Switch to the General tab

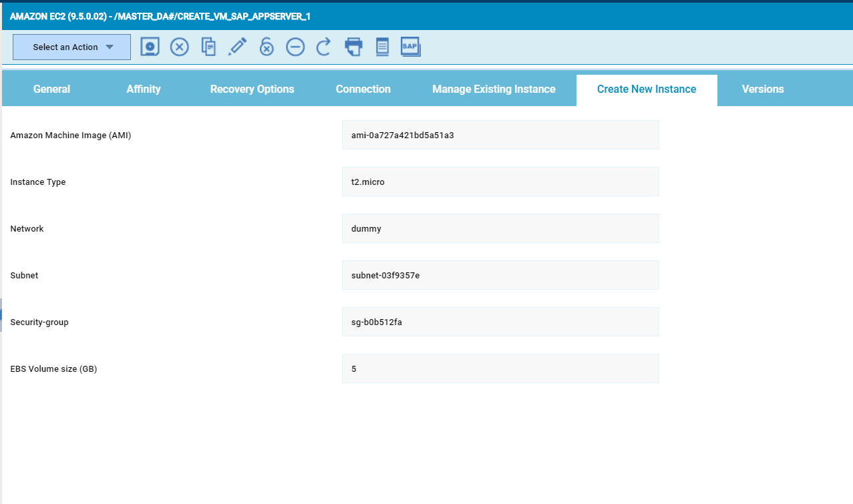[51, 89]
